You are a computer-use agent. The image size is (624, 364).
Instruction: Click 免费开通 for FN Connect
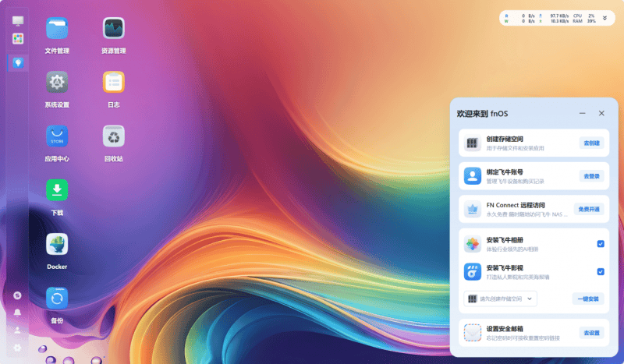tap(590, 210)
